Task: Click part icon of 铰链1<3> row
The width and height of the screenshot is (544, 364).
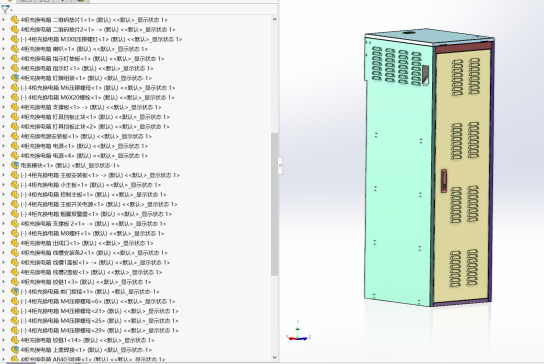Action: pos(15,282)
